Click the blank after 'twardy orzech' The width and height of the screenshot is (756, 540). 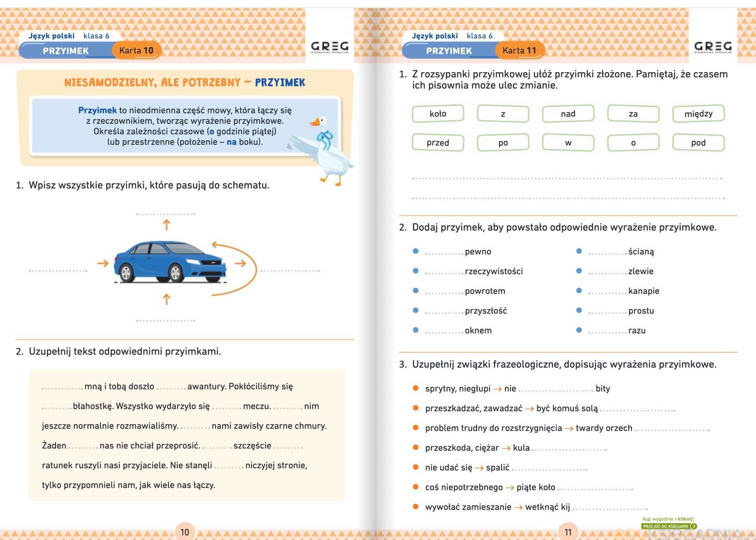click(x=672, y=429)
